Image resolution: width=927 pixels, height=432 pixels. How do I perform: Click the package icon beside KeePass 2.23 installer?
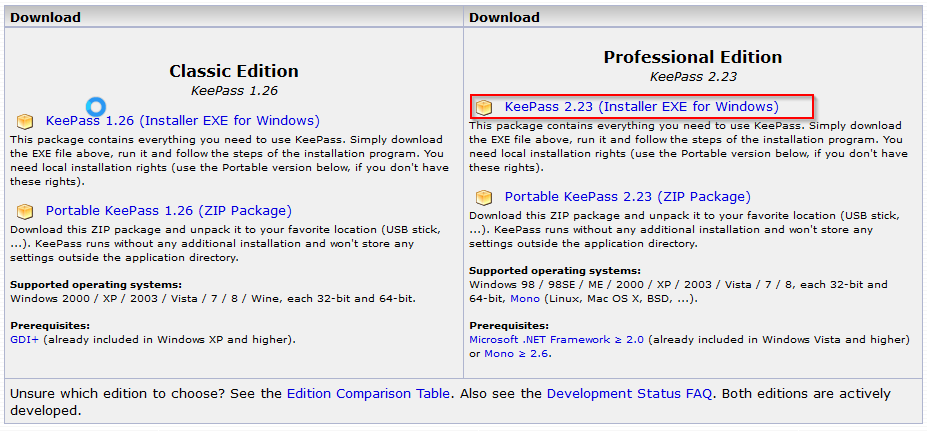click(484, 107)
